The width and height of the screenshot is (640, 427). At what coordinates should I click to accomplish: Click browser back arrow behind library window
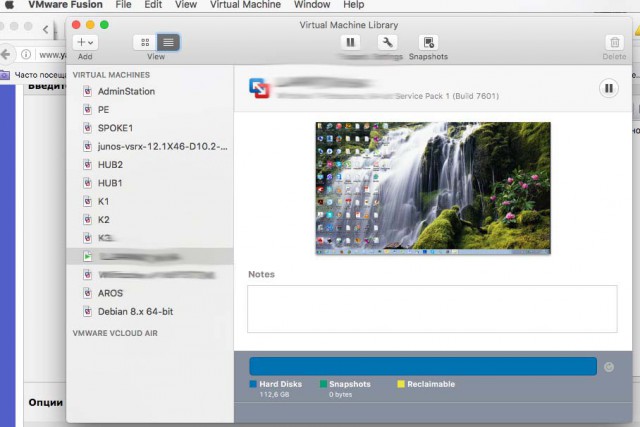click(x=6, y=54)
